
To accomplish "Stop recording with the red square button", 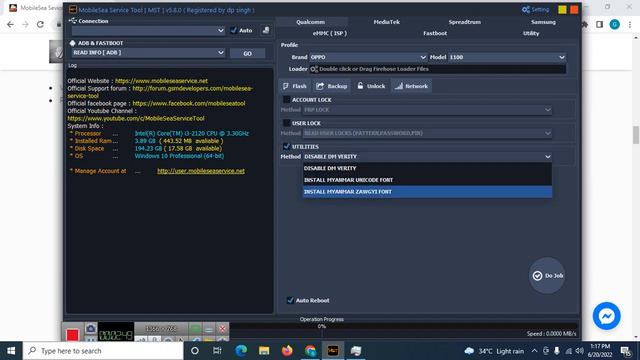I will [x=73, y=335].
